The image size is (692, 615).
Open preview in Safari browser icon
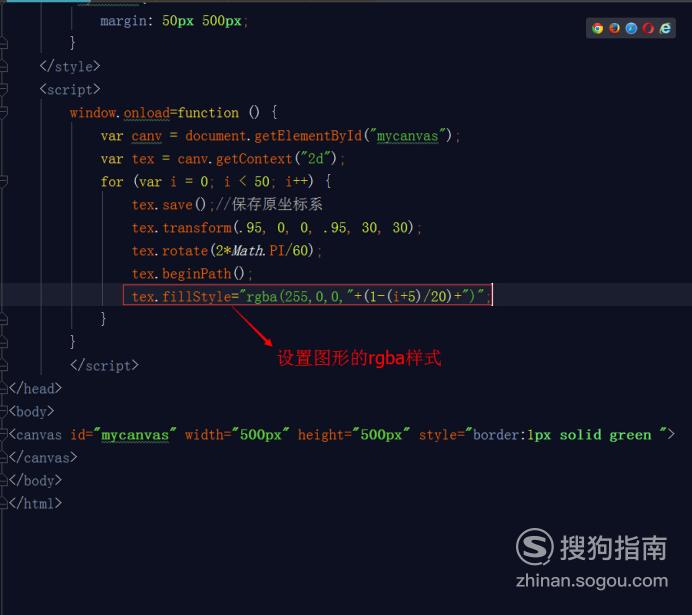pyautogui.click(x=632, y=29)
